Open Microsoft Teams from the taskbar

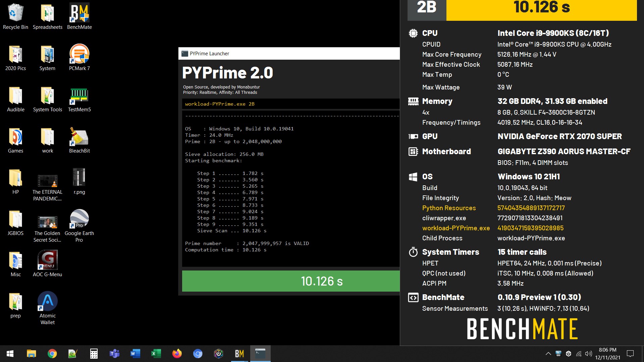[x=114, y=354]
